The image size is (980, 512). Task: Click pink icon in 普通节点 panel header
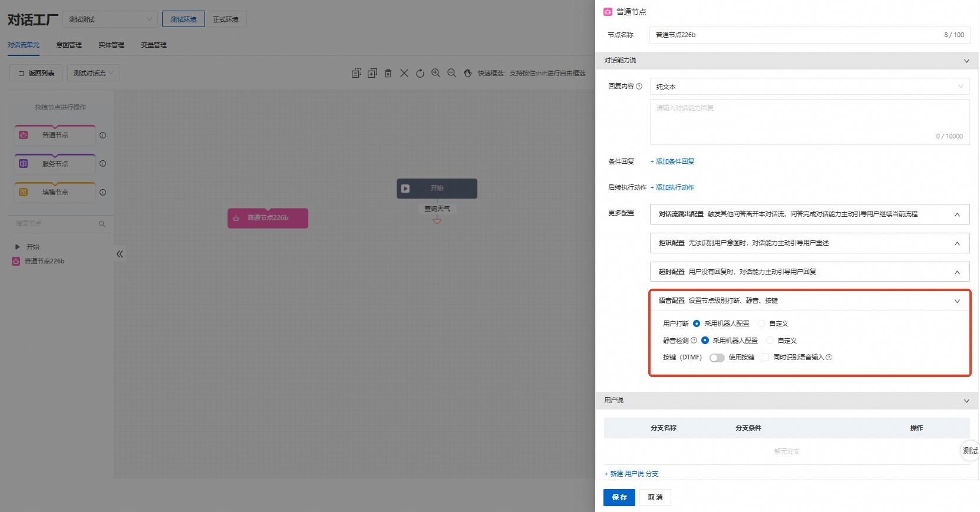point(608,12)
